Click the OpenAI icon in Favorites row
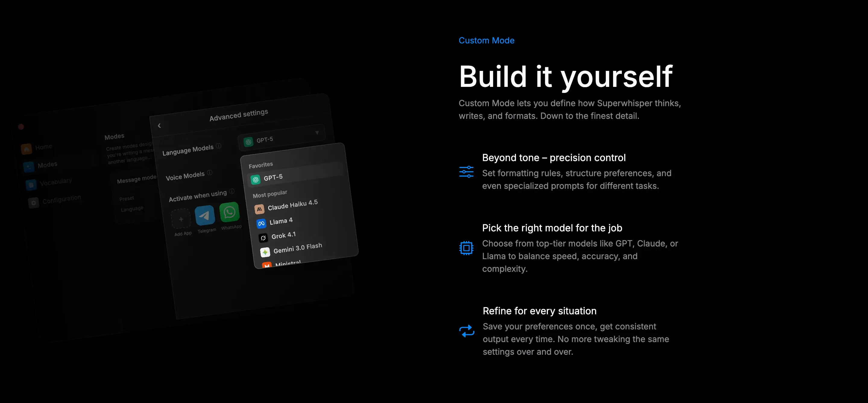This screenshot has height=403, width=868. pos(255,180)
